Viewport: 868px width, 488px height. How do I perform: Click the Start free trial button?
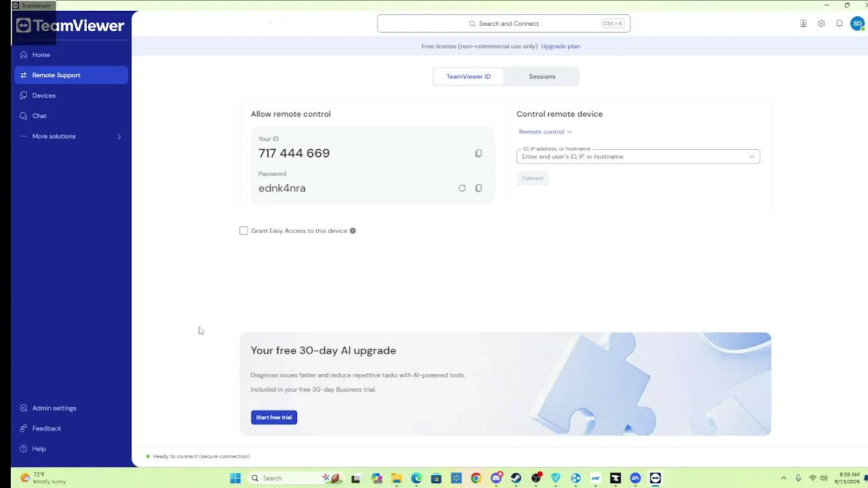pyautogui.click(x=274, y=418)
